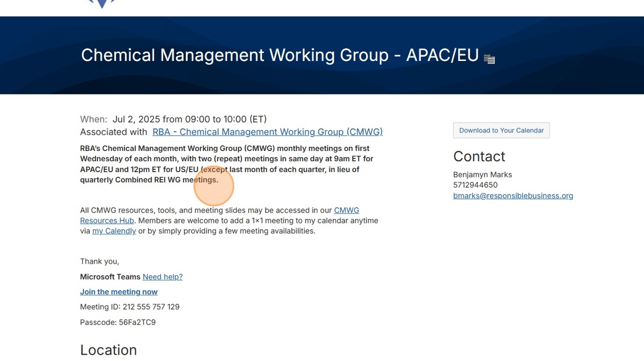Click the date text Jul 2, 2025 from 09:00 to 10:00 (ET)
Screen dimensions: 644x361
pyautogui.click(x=189, y=119)
